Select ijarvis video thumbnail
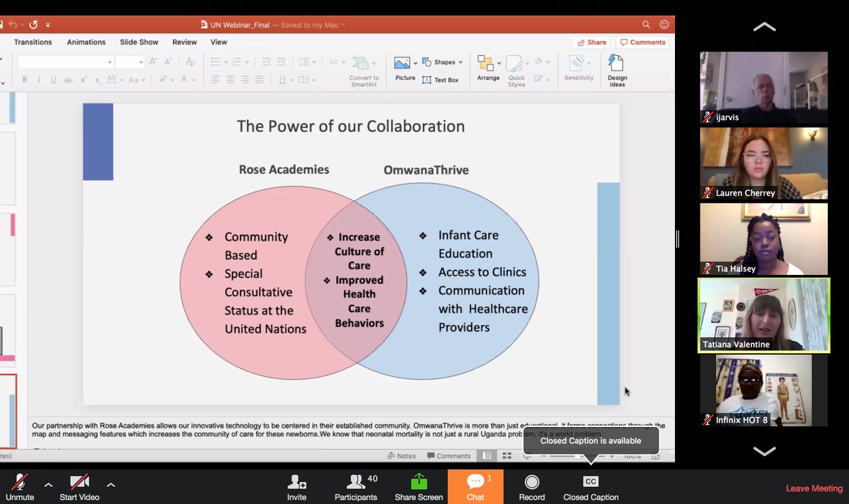Screen dimensions: 849x504 pos(764,88)
